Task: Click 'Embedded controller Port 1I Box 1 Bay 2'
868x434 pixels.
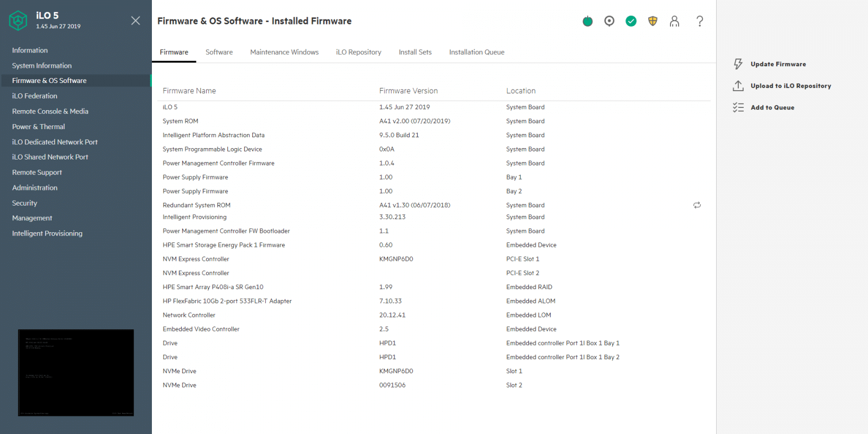Action: (563, 357)
